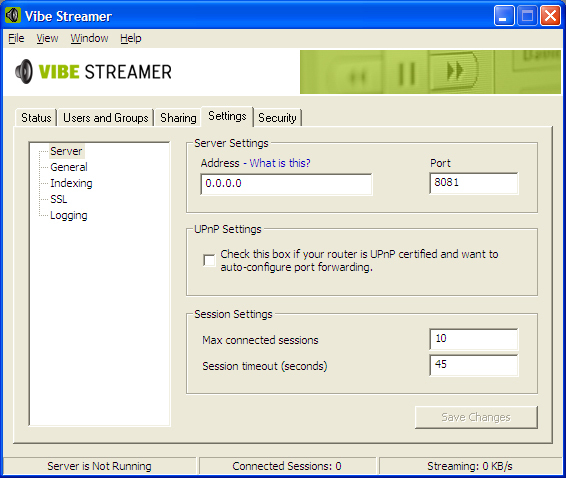Click the Max connected sessions field
The width and height of the screenshot is (566, 478).
tap(474, 339)
